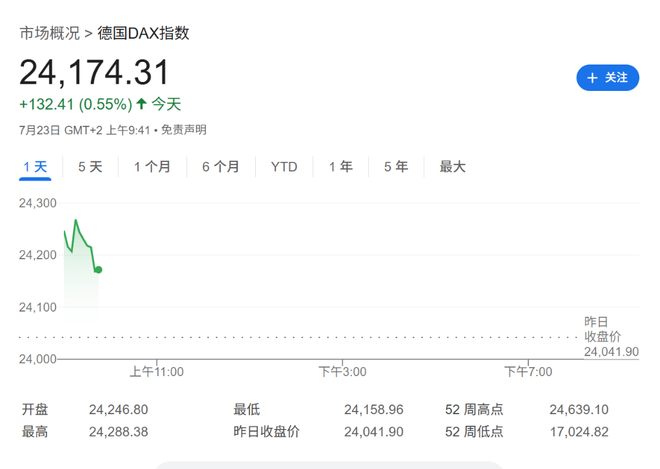
Task: Click the change text +132.41 (0.55%)
Action: (76, 104)
